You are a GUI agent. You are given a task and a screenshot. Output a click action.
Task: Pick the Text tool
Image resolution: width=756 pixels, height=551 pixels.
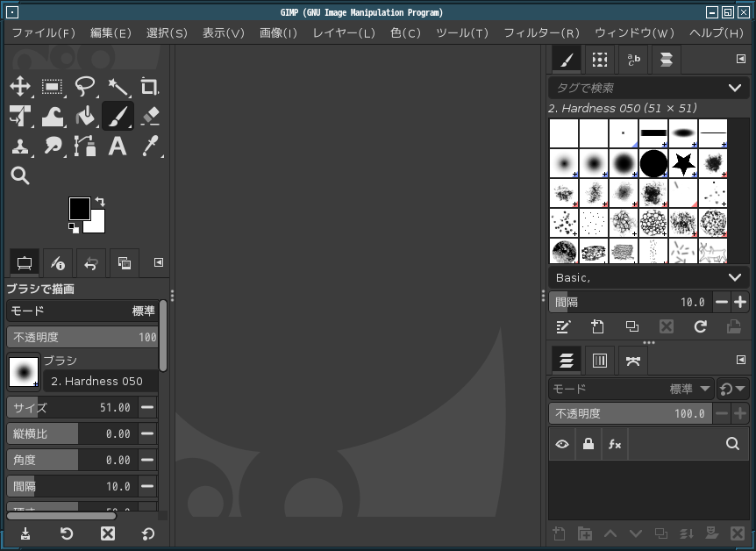(x=118, y=146)
